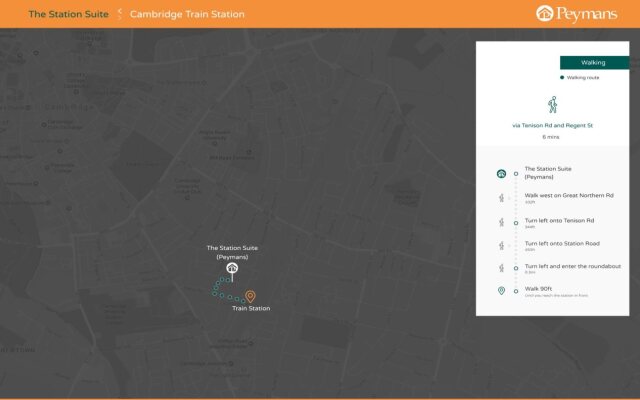Select 'Turn left onto Station Road' step

pyautogui.click(x=562, y=243)
